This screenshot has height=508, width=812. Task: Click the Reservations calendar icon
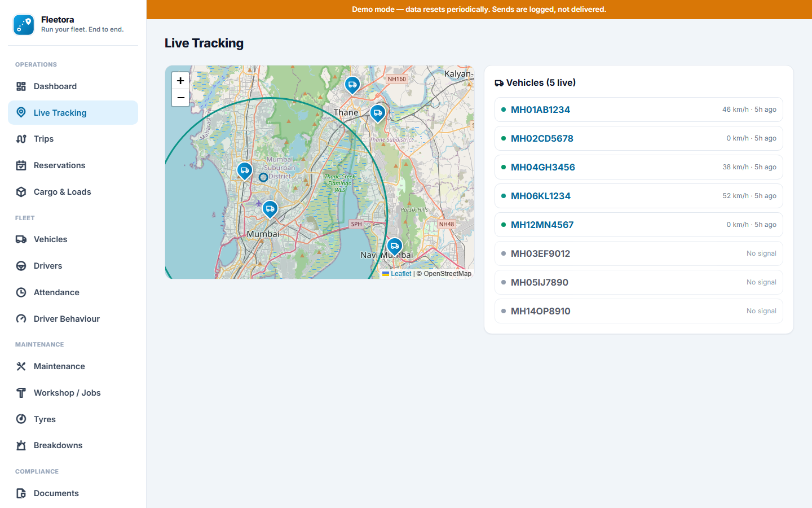click(x=21, y=165)
